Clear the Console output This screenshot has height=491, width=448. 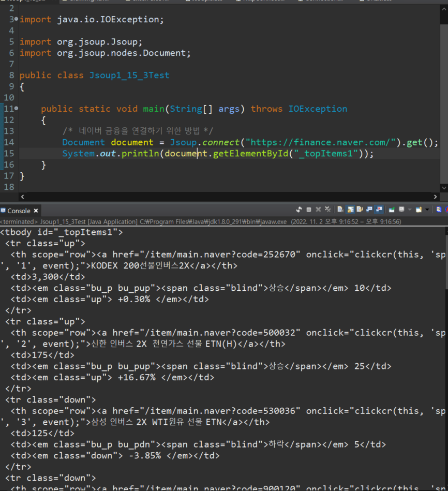click(340, 210)
